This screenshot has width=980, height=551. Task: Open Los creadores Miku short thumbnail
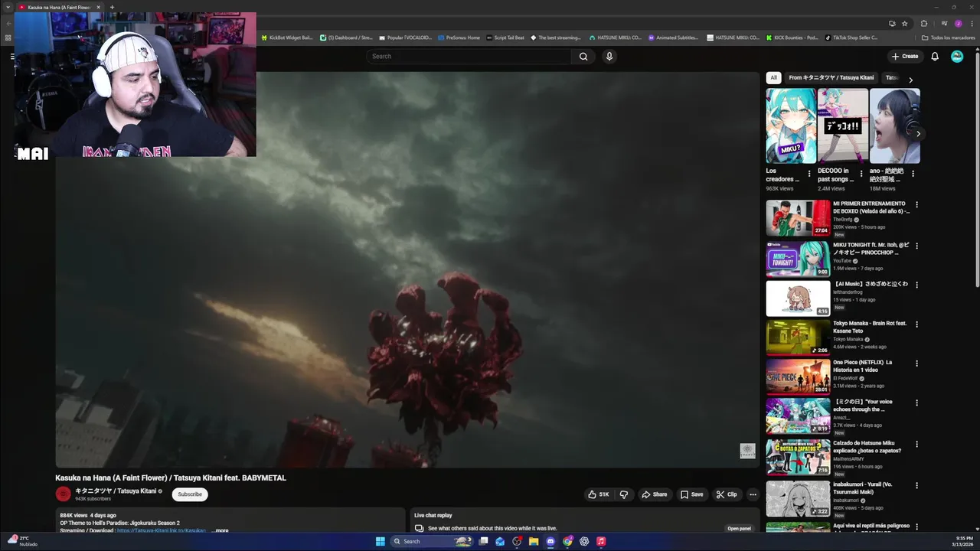click(791, 126)
